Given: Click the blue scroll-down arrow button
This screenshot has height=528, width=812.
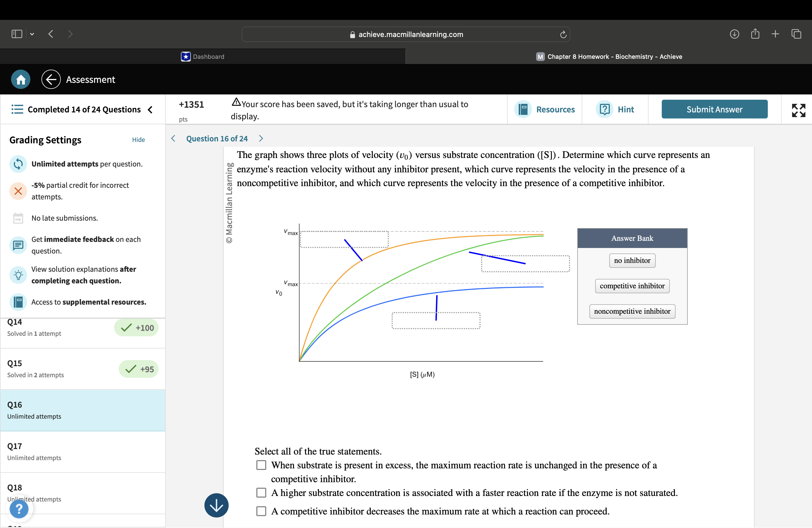Looking at the screenshot, I should click(x=216, y=505).
